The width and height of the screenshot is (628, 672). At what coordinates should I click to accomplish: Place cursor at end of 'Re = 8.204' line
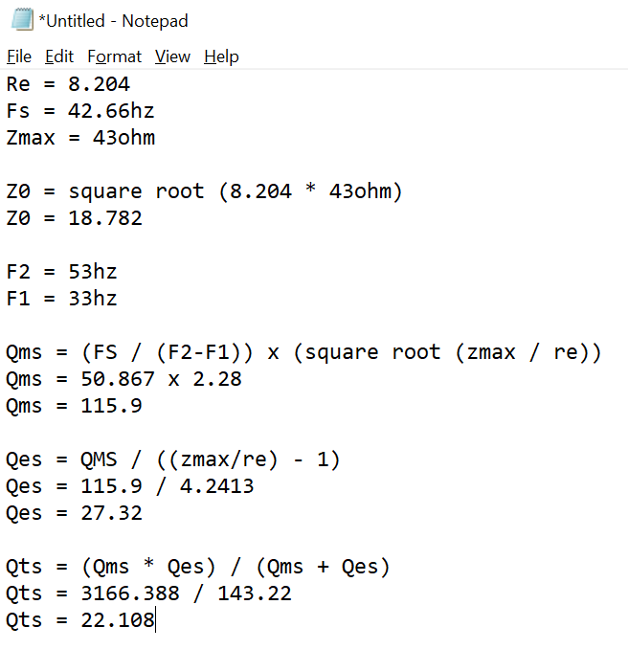click(130, 84)
